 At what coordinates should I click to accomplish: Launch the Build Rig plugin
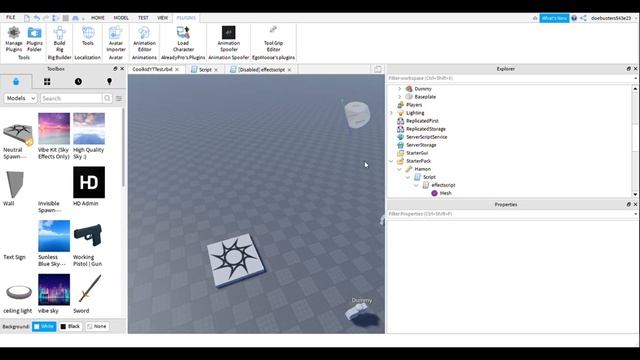60,39
